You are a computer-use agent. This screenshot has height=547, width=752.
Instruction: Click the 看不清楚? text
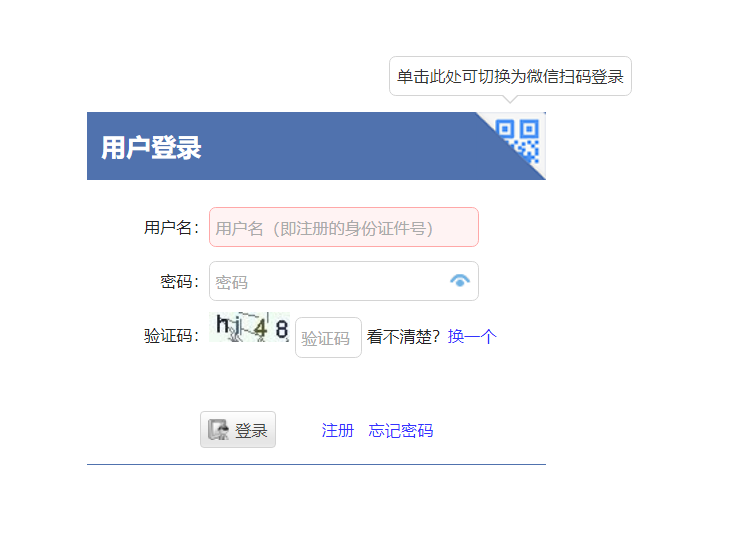coord(403,337)
